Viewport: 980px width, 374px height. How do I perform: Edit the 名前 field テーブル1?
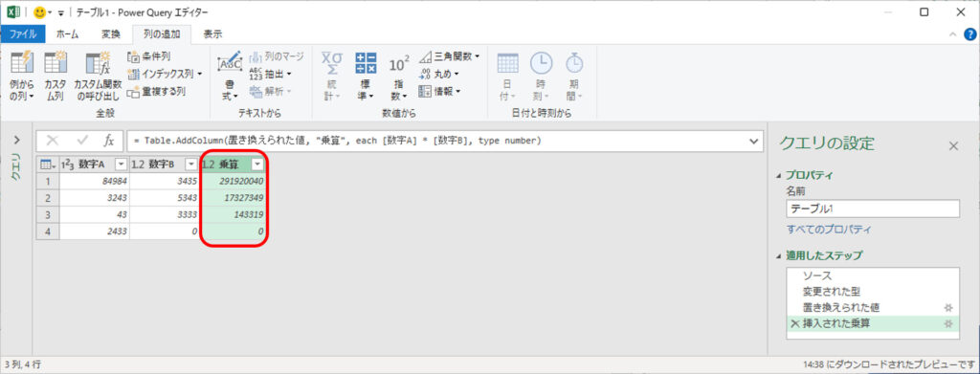873,209
